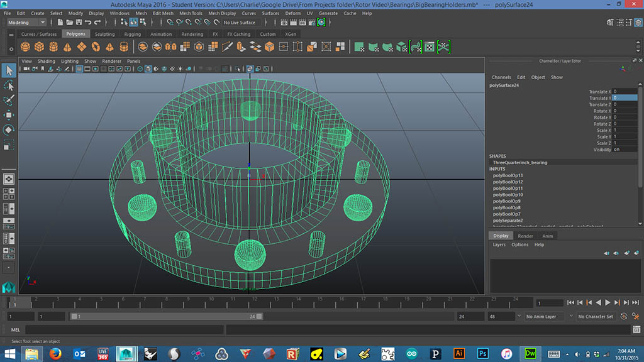
Task: Open the Mesh Tools menu
Action: click(x=190, y=13)
